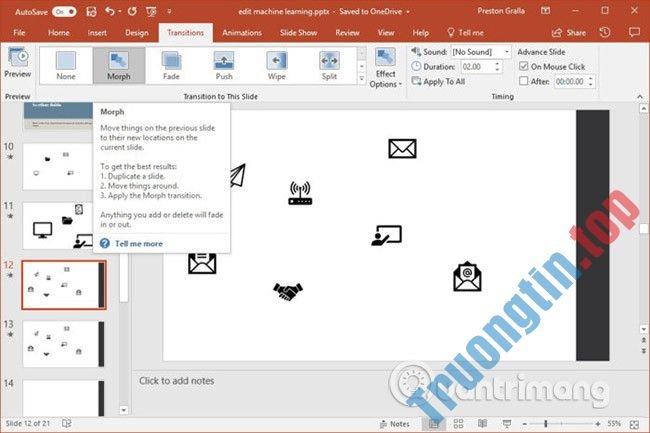Click to add notes area
Viewport: 650px width, 433px height.
(x=177, y=381)
